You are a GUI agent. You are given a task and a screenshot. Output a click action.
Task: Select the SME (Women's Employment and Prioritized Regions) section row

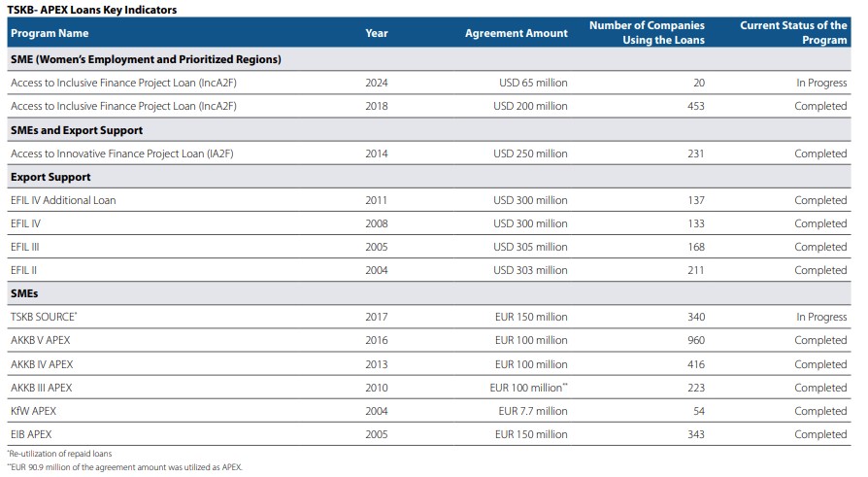(146, 59)
